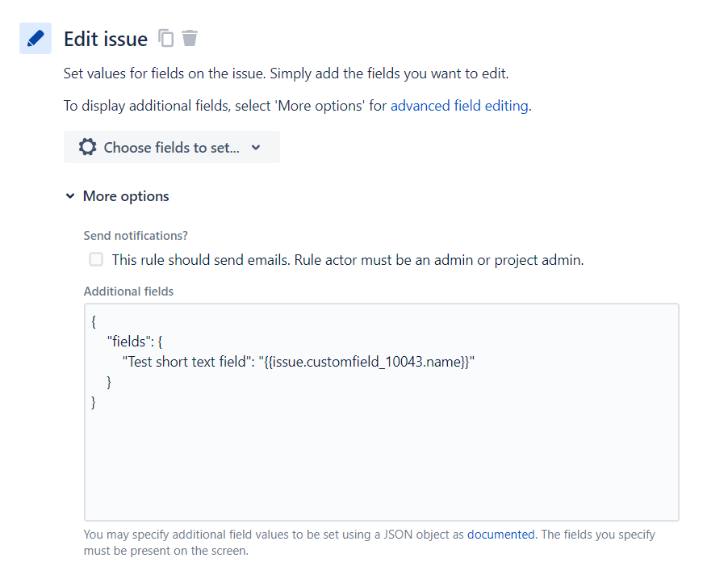Viewport: 728px width, 579px height.
Task: Duplicate this action with the copy icon
Action: point(165,38)
